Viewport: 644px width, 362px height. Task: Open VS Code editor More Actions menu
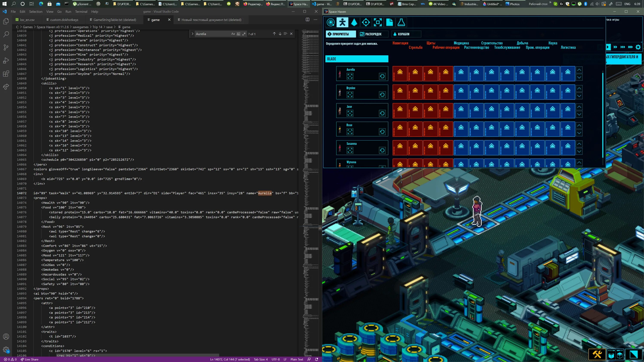(x=316, y=20)
